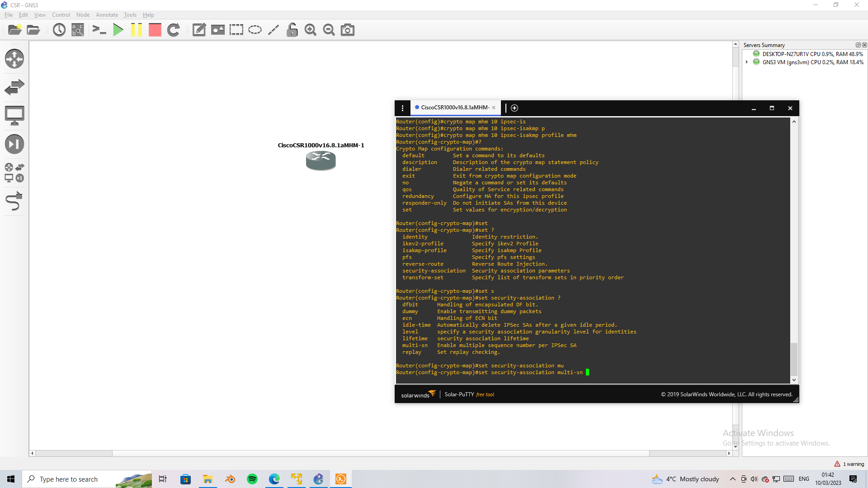Toggle interface labels visibility in the toolbar
868x488 pixels.
(78, 30)
